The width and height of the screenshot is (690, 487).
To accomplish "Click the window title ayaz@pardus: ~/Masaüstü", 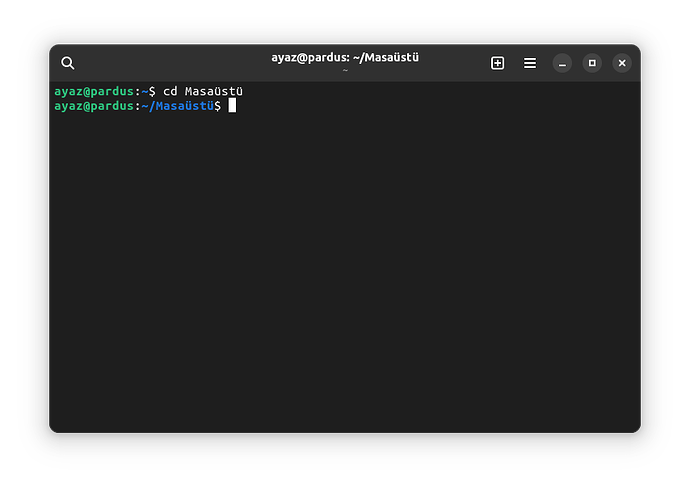I will coord(344,57).
